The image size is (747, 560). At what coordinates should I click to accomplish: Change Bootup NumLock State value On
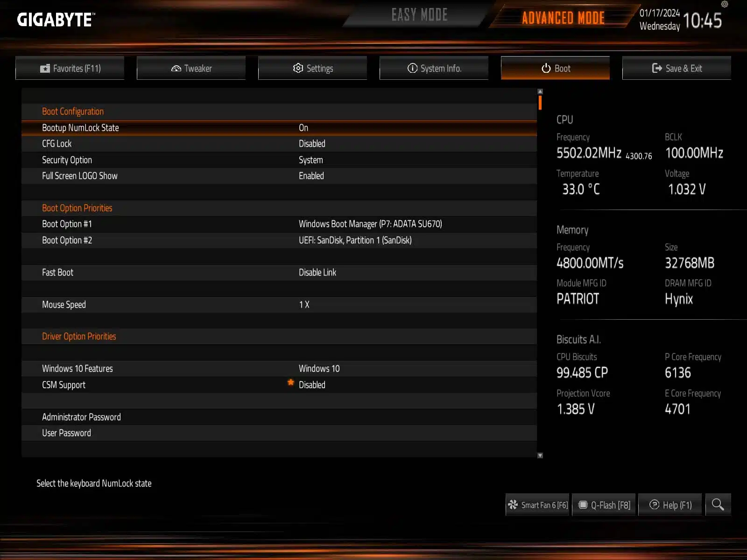[x=303, y=128]
